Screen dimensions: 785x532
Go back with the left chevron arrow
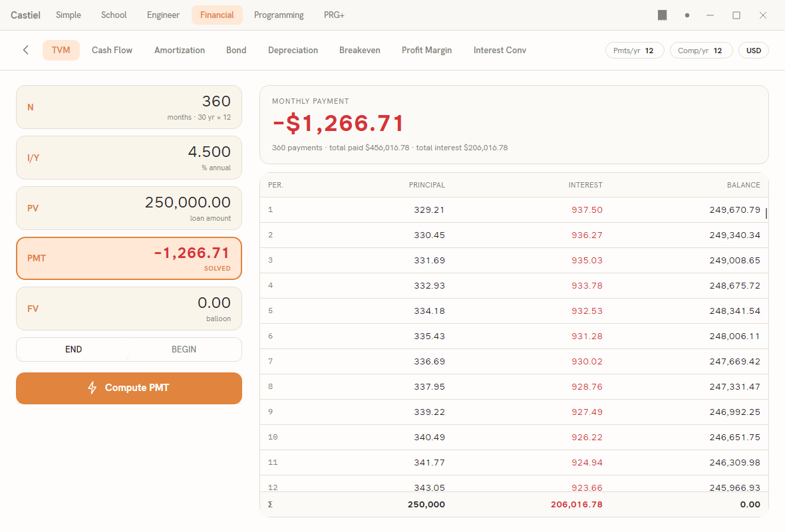pyautogui.click(x=25, y=50)
